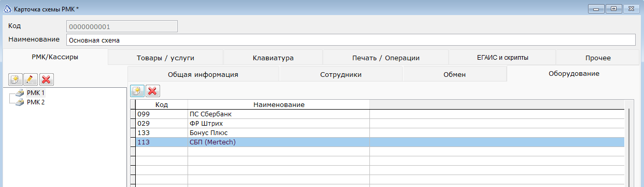
Task: Click the РМК 1 printer icon in the tree
Action: coord(20,92)
